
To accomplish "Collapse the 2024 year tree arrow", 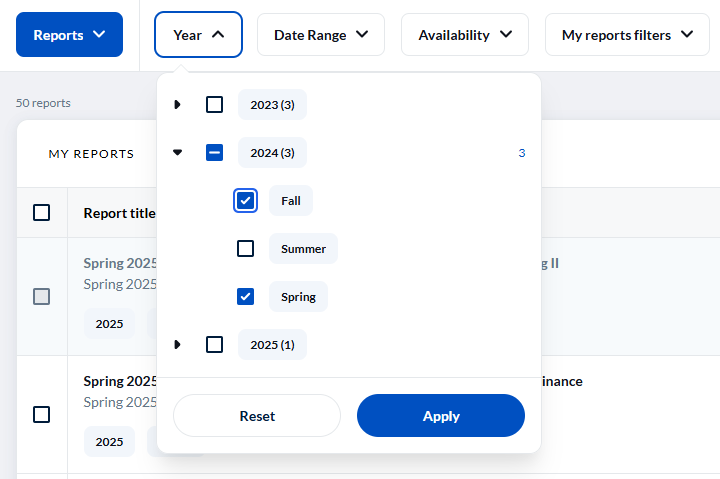I will coord(178,153).
